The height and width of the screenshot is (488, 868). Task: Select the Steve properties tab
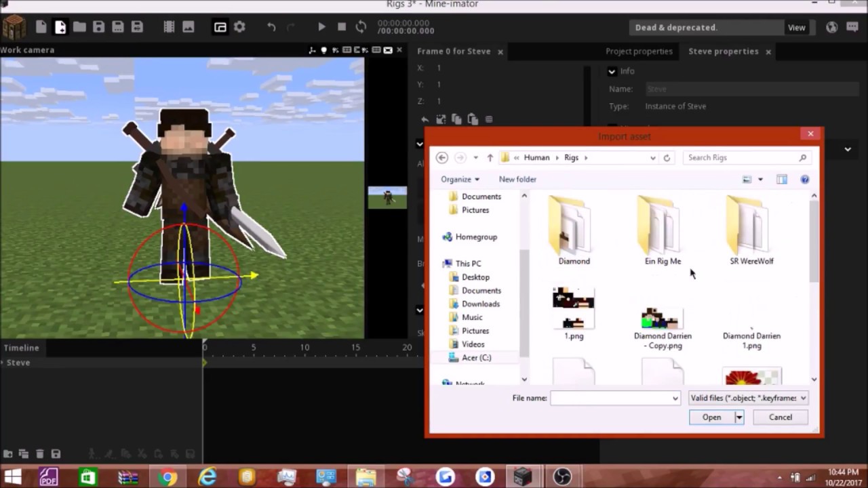(723, 52)
